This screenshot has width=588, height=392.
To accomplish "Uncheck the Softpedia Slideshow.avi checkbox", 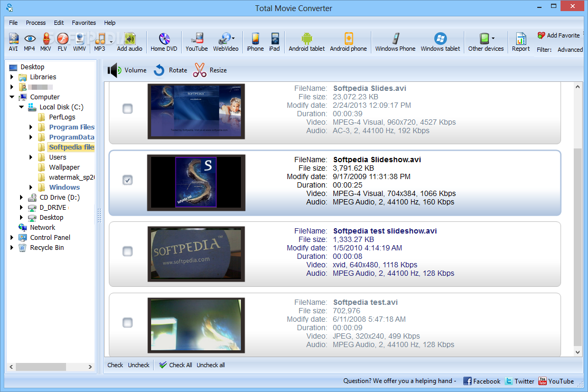I will tap(127, 180).
